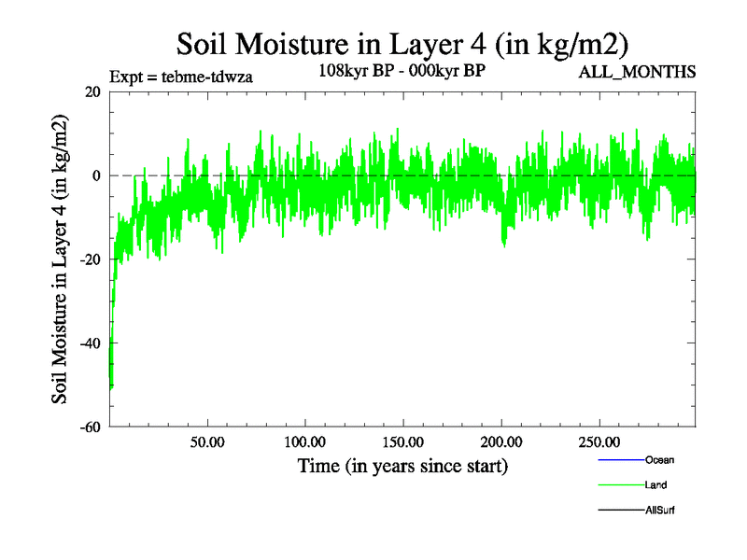Click the 20 y-axis tick label
747x560 pixels.
pos(93,91)
